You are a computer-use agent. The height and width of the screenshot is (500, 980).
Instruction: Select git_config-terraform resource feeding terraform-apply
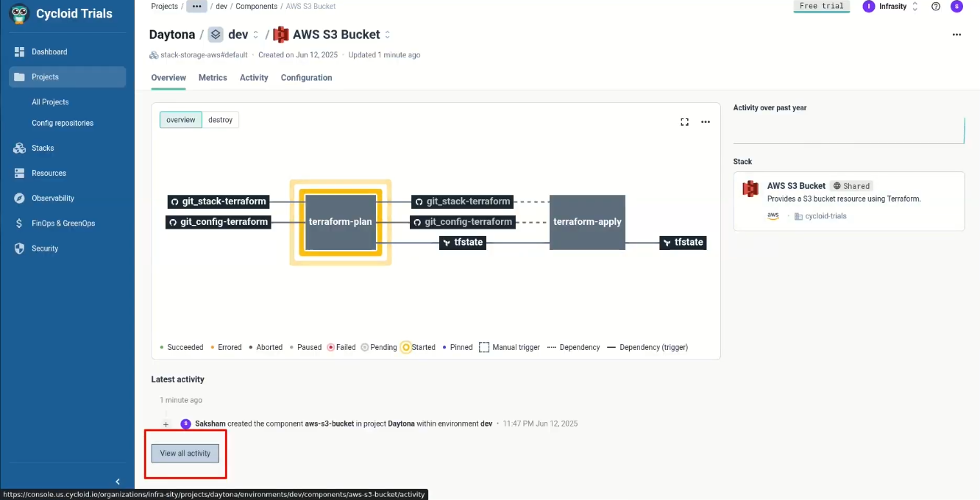462,222
